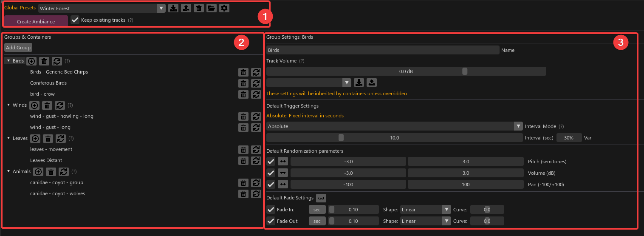Click the Add Group button
644x236 pixels.
click(x=18, y=48)
